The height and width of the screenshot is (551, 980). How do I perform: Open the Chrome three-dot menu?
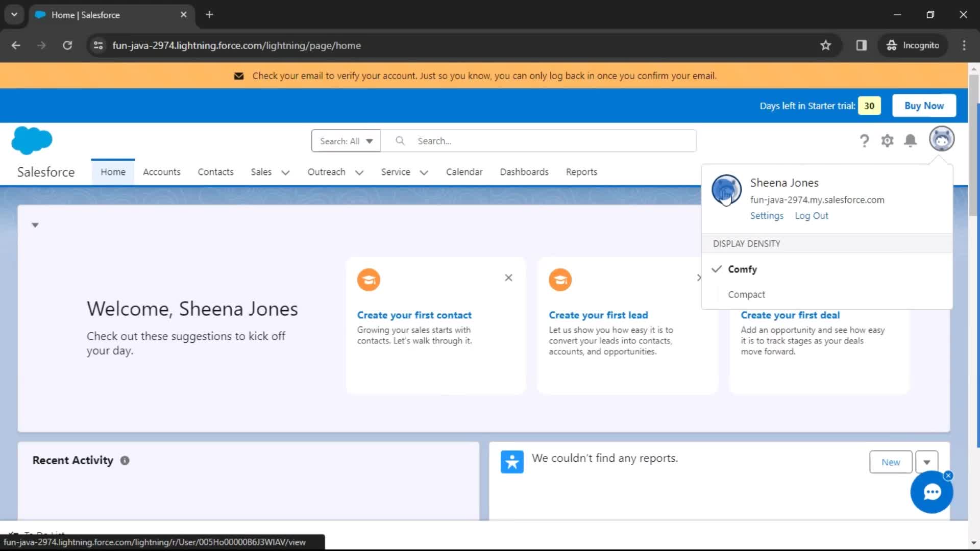964,45
